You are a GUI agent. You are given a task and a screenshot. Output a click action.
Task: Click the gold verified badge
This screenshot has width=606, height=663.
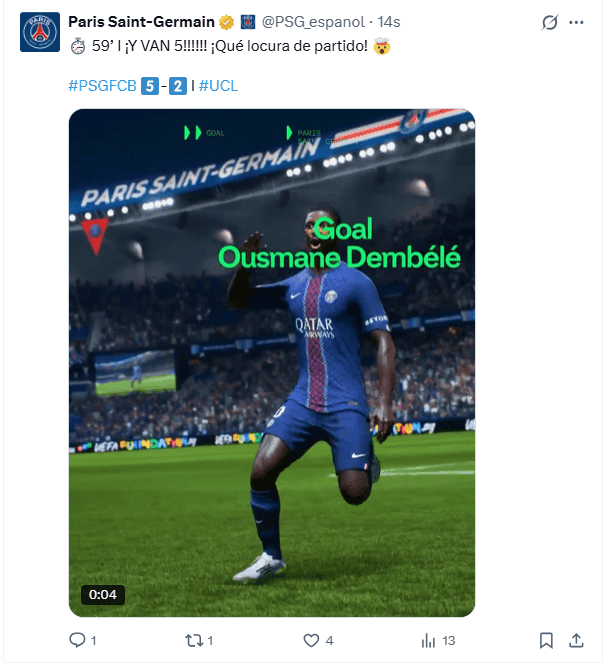tap(227, 22)
